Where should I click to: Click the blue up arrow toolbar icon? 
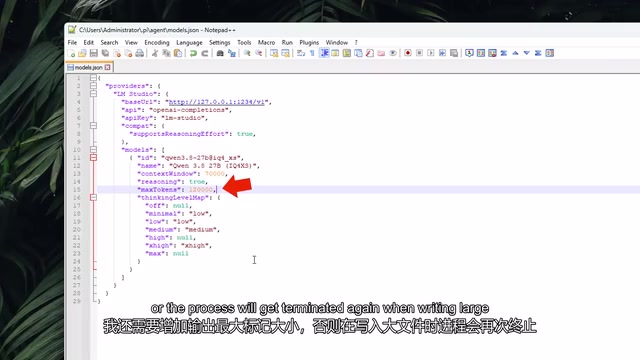click(x=515, y=53)
